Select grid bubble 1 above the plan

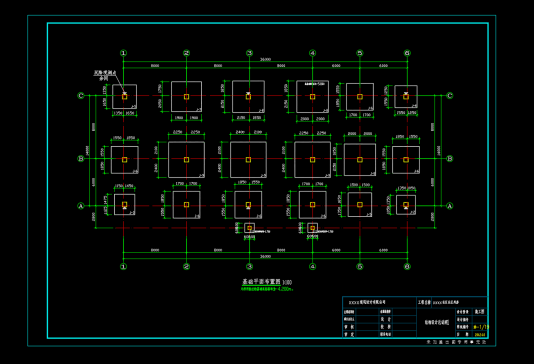(124, 53)
